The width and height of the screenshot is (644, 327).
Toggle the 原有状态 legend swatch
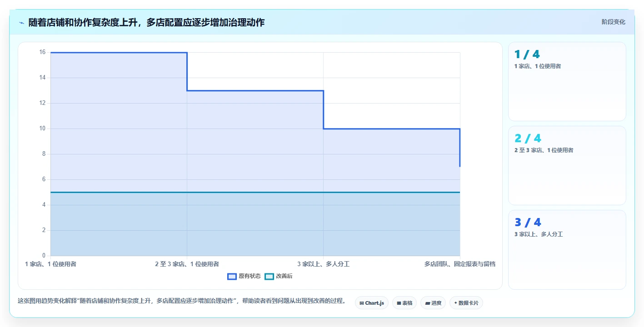click(x=232, y=276)
